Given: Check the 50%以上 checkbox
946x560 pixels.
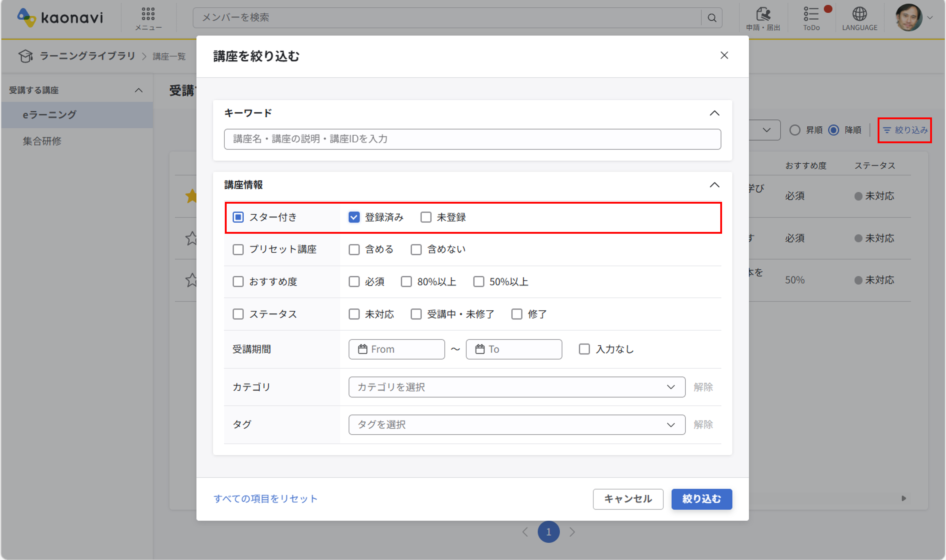Looking at the screenshot, I should (478, 282).
